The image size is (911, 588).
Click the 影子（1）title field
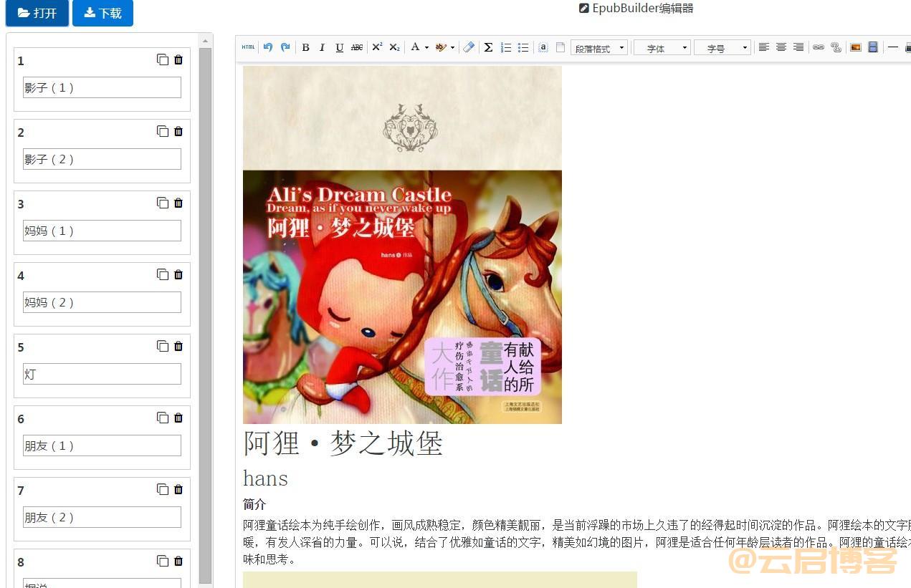coord(102,87)
